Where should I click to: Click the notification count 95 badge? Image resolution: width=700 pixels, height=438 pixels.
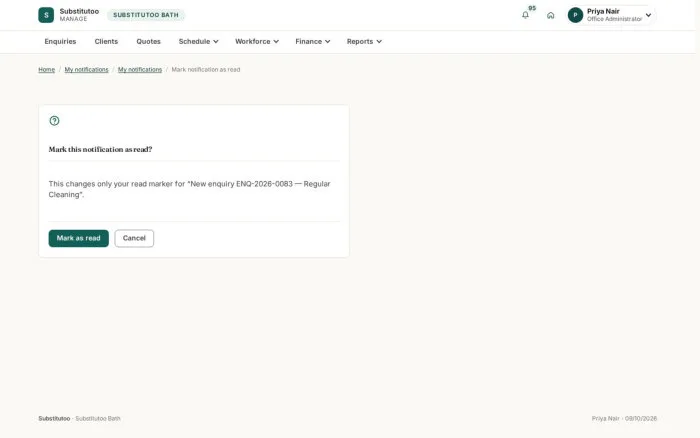pyautogui.click(x=532, y=8)
